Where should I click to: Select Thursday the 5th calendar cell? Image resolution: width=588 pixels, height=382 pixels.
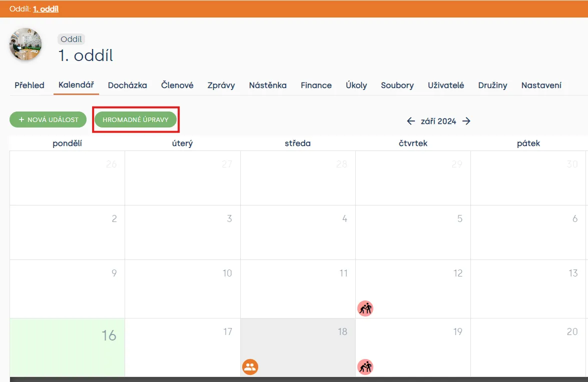413,232
